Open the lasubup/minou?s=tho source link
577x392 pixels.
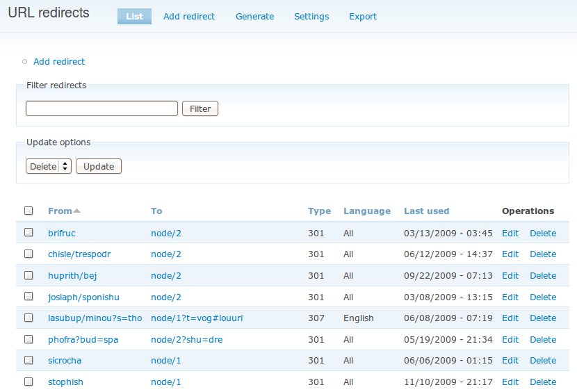tap(95, 318)
